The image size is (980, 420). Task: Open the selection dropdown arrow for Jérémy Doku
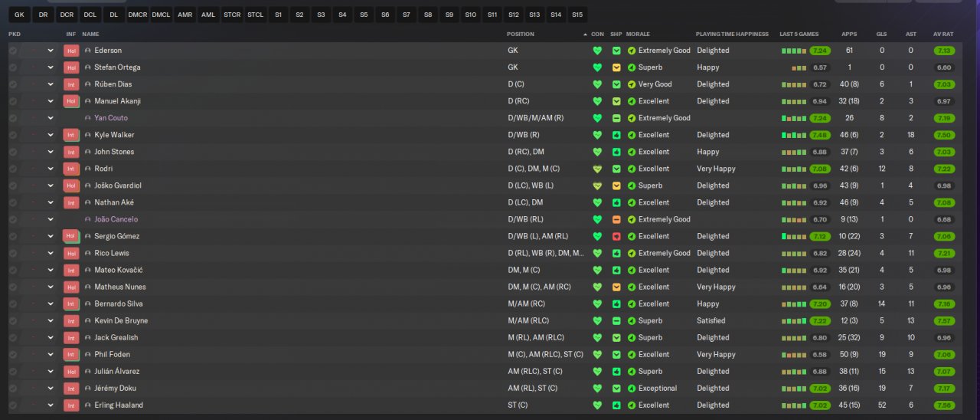pos(51,388)
